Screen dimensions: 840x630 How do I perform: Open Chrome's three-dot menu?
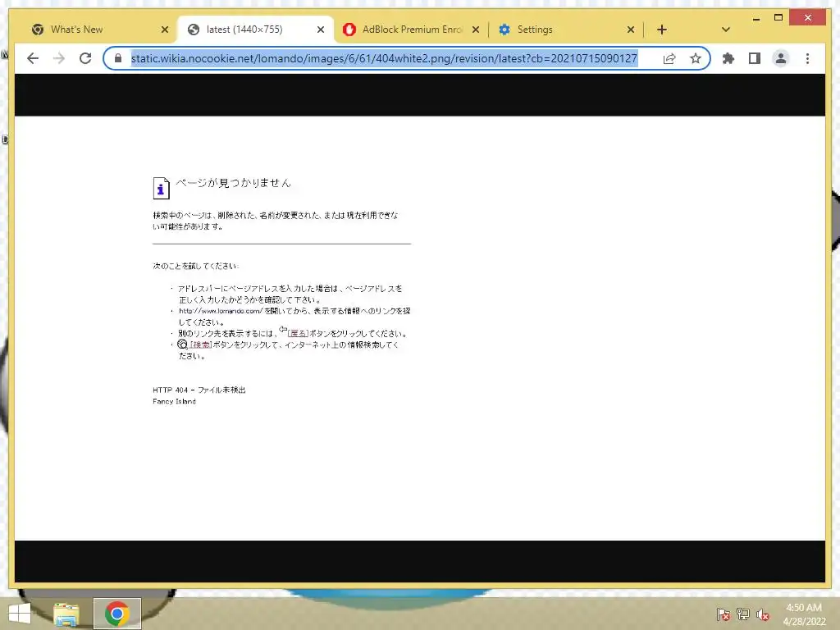pos(807,58)
